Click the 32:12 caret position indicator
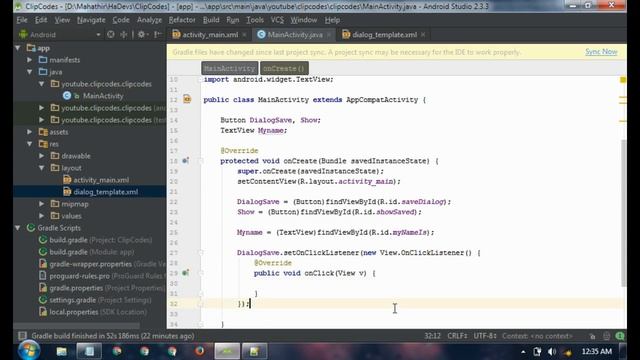640x360 pixels. pos(432,336)
